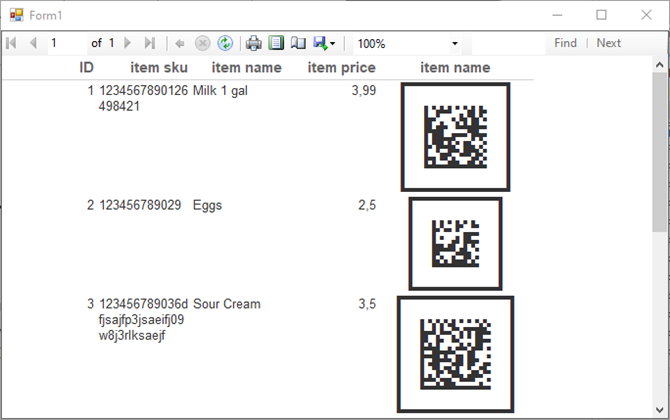Go to next page of report
Image resolution: width=670 pixels, height=420 pixels.
pos(127,43)
